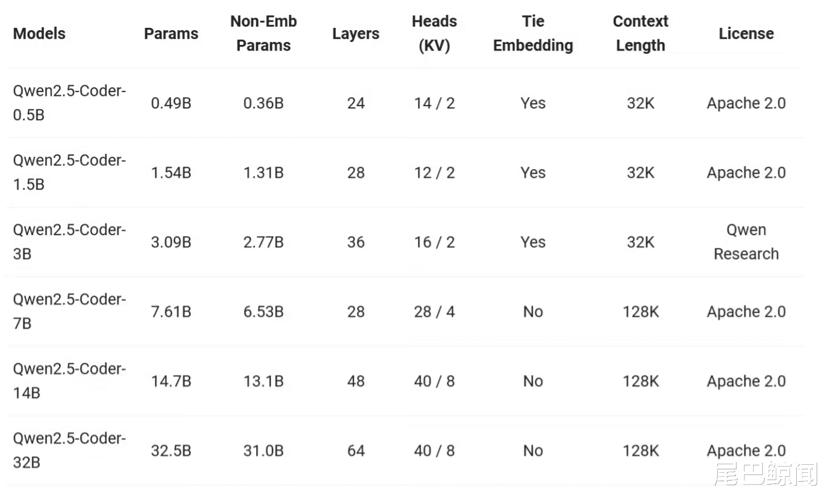Click the Layers column header
Image resolution: width=832 pixels, height=504 pixels.
[x=356, y=33]
